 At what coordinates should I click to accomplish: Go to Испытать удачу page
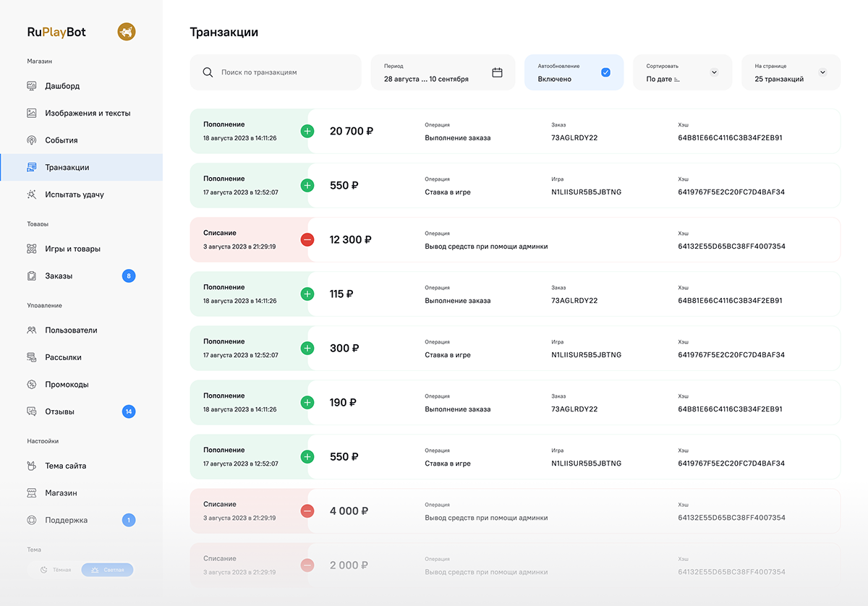(x=81, y=195)
